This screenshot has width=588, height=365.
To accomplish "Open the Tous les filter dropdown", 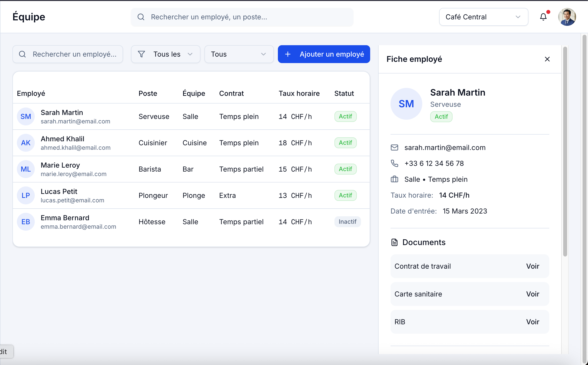I will tap(165, 54).
